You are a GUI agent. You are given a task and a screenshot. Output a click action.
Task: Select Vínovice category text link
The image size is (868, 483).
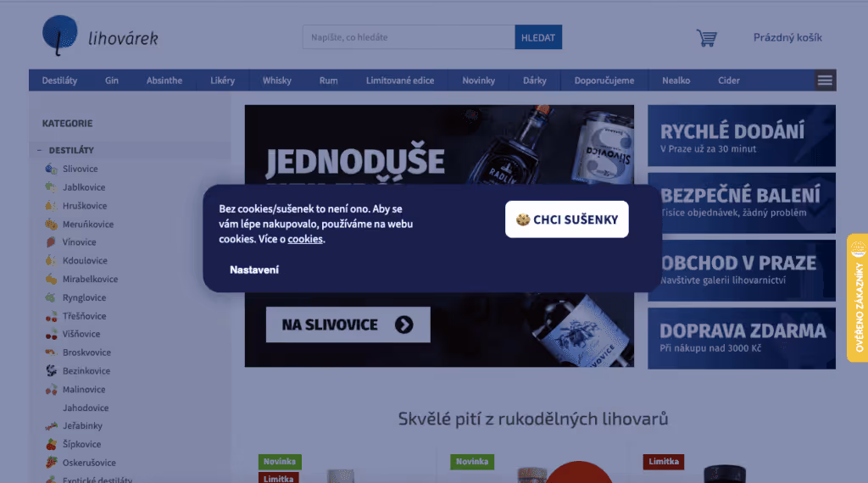point(79,241)
